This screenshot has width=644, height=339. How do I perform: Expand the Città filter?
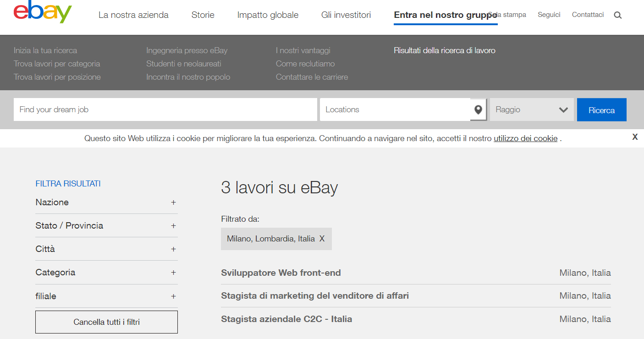point(106,249)
